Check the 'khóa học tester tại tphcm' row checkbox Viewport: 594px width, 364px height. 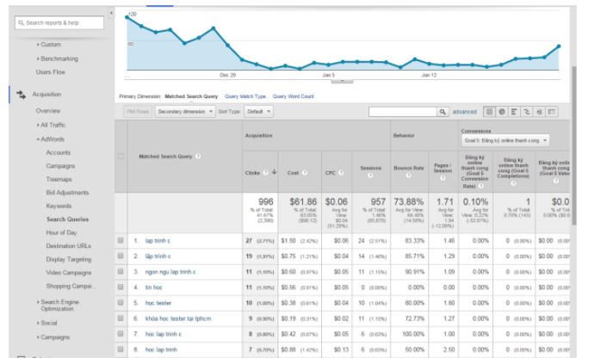pos(121,318)
